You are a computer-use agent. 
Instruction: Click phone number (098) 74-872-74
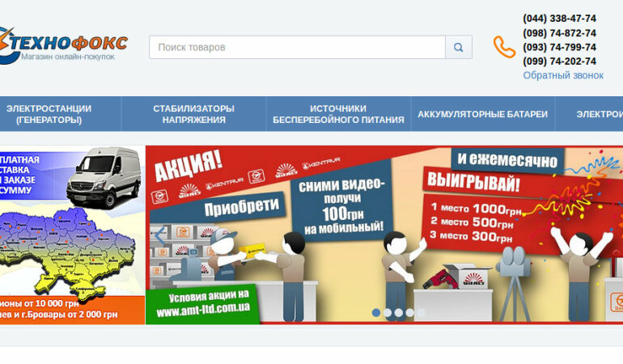[x=559, y=33]
